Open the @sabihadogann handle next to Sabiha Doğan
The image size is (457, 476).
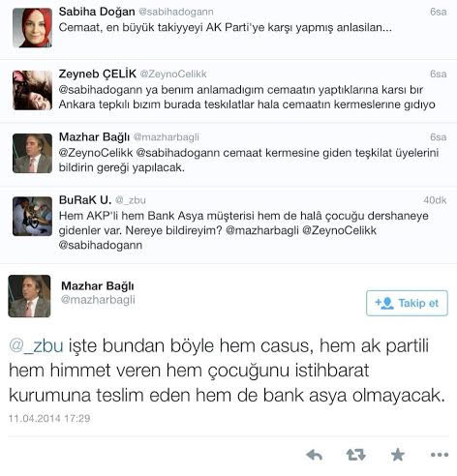point(176,12)
